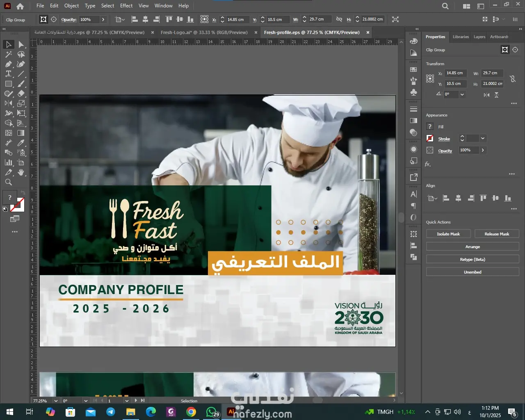Image resolution: width=525 pixels, height=420 pixels.
Task: Change screen mode at the toolbar bottom
Action: (x=15, y=219)
